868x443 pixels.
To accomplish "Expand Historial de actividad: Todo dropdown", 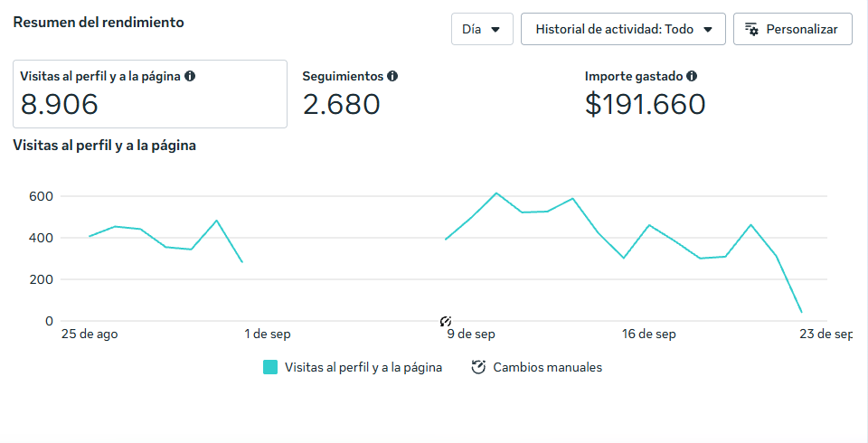I will (x=623, y=29).
